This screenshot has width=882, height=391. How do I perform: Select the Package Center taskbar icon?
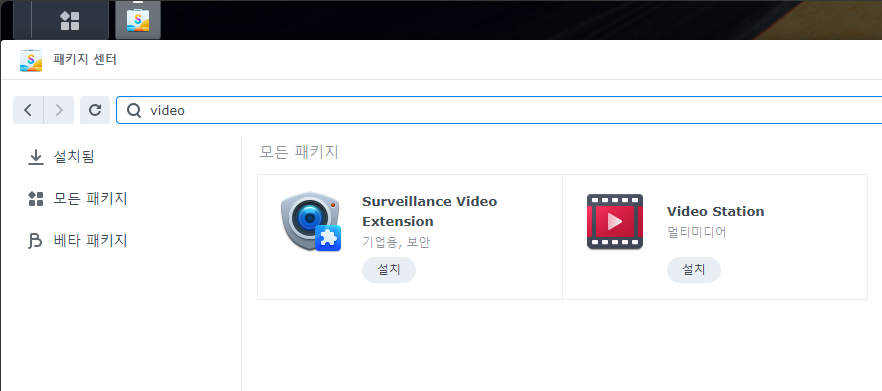click(x=138, y=20)
